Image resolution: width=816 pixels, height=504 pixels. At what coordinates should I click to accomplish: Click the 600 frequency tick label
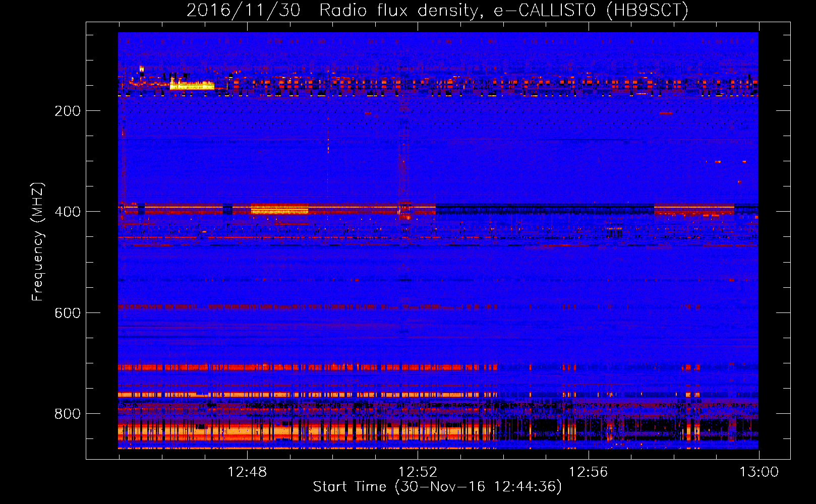(x=68, y=313)
